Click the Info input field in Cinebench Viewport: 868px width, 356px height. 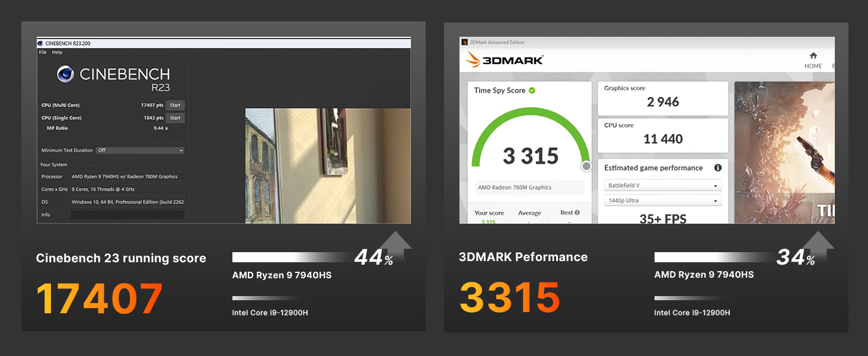127,215
